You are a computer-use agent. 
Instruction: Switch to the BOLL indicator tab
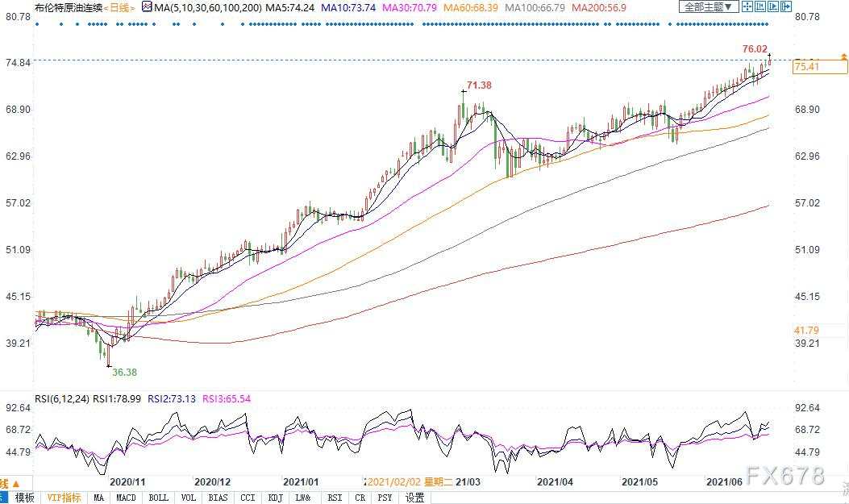coord(158,498)
